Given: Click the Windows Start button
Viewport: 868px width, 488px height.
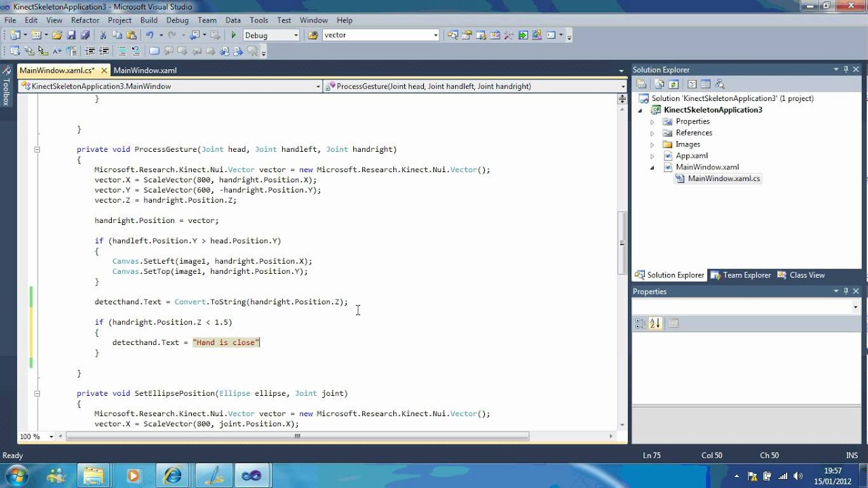Looking at the screenshot, I should pos(15,475).
